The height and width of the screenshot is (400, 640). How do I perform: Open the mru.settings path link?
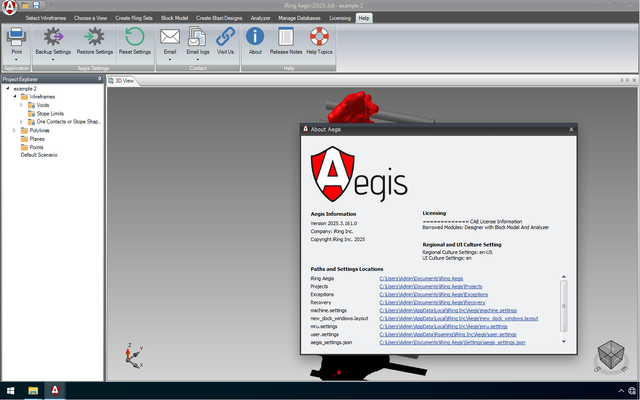click(443, 327)
